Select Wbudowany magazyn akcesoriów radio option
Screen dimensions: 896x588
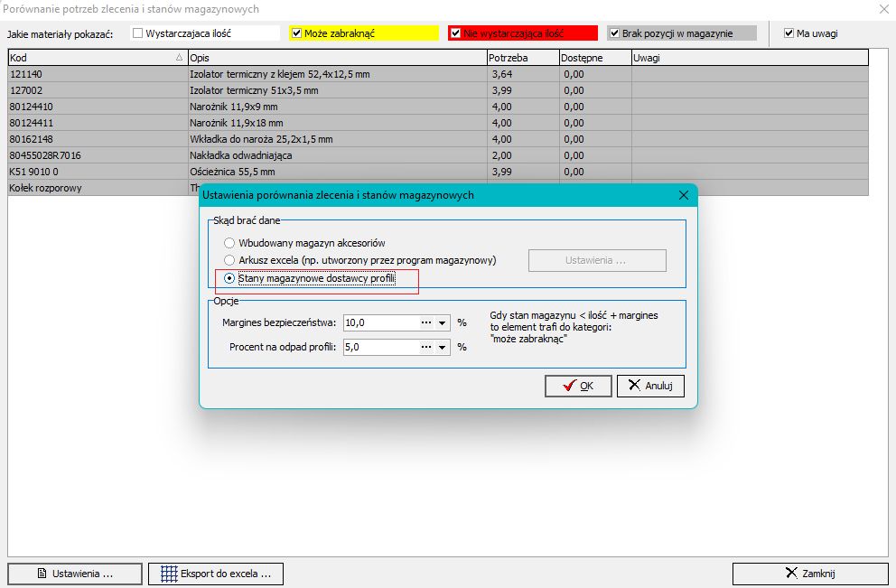coord(229,243)
